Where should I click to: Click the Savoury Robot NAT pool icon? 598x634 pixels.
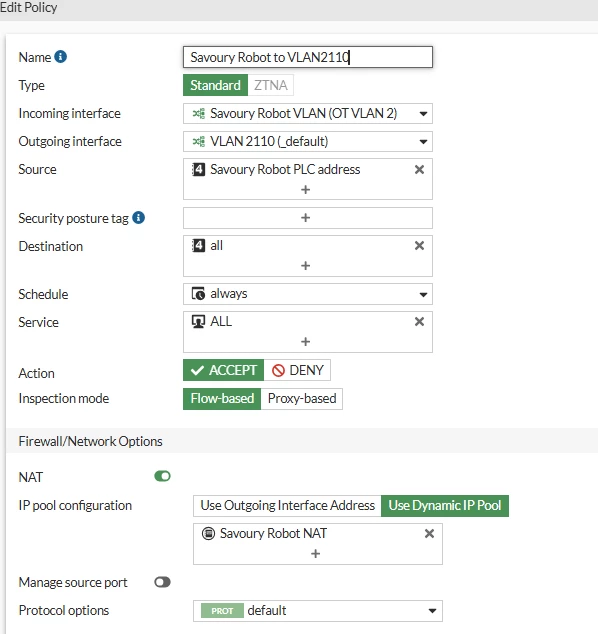[x=208, y=533]
